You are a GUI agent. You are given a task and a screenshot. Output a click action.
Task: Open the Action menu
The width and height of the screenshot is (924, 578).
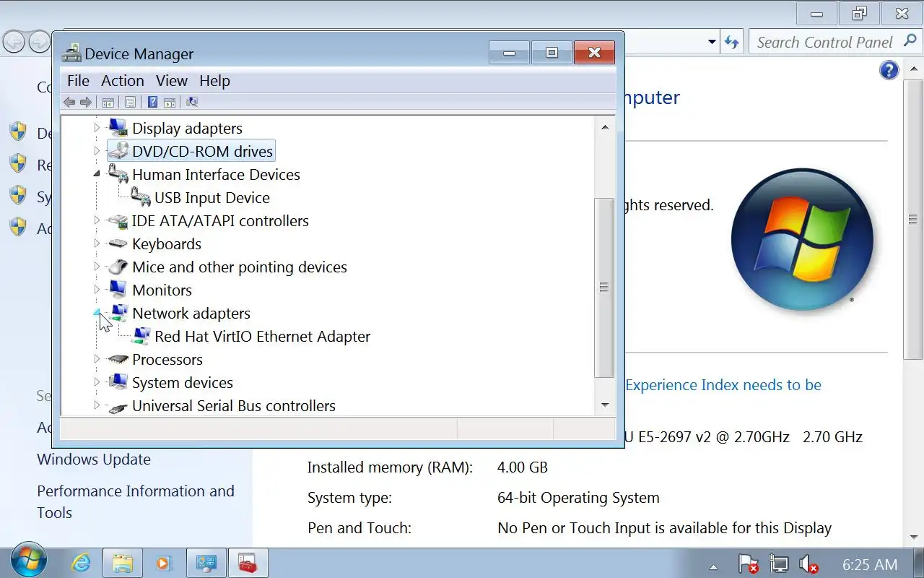122,80
